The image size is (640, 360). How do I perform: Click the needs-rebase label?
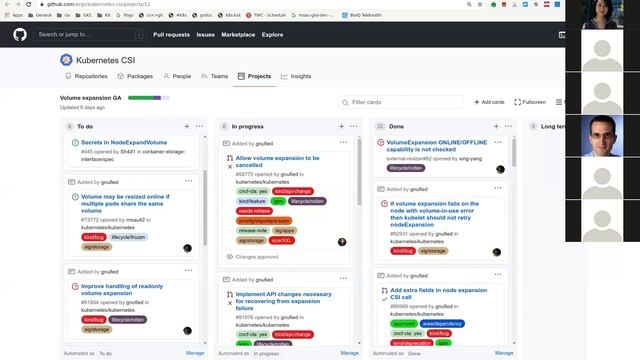click(x=254, y=211)
